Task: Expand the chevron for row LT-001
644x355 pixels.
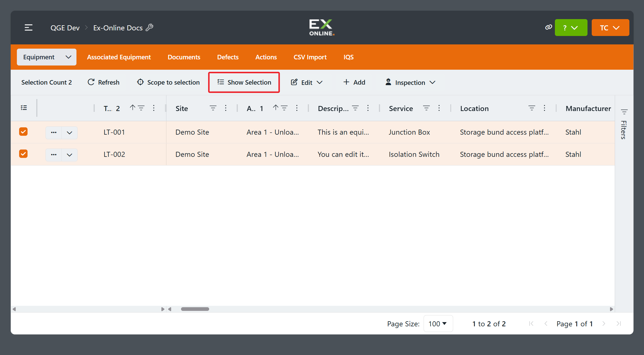Action: (x=69, y=132)
